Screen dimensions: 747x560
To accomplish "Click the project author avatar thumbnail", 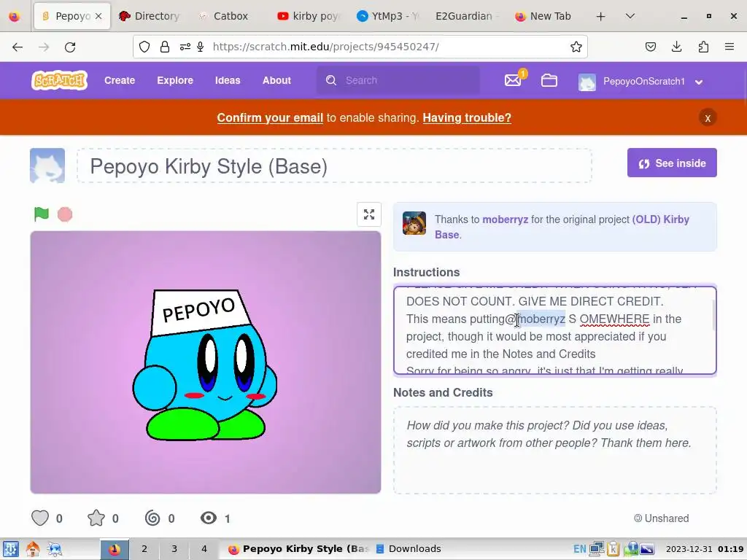I will coord(47,166).
